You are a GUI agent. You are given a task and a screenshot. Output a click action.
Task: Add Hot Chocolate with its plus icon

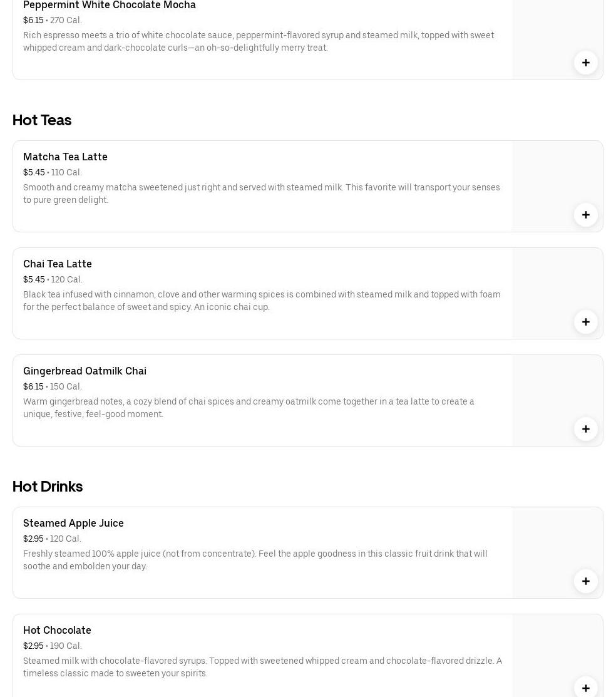click(x=585, y=688)
